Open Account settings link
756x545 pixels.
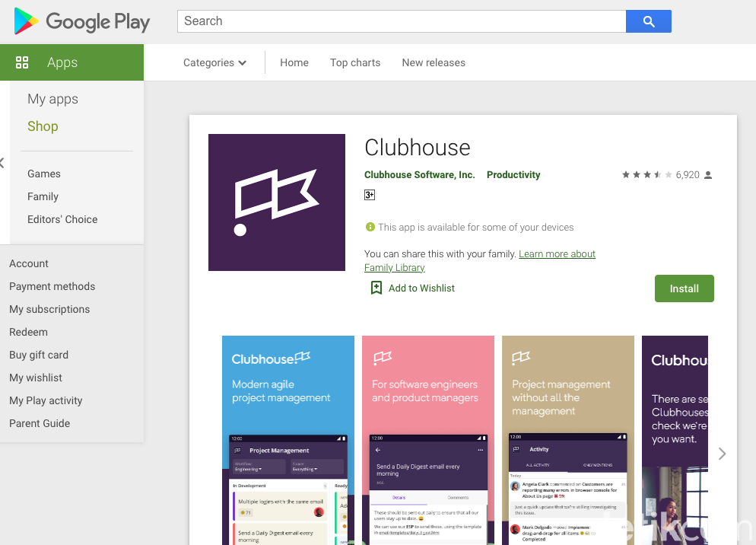[28, 263]
